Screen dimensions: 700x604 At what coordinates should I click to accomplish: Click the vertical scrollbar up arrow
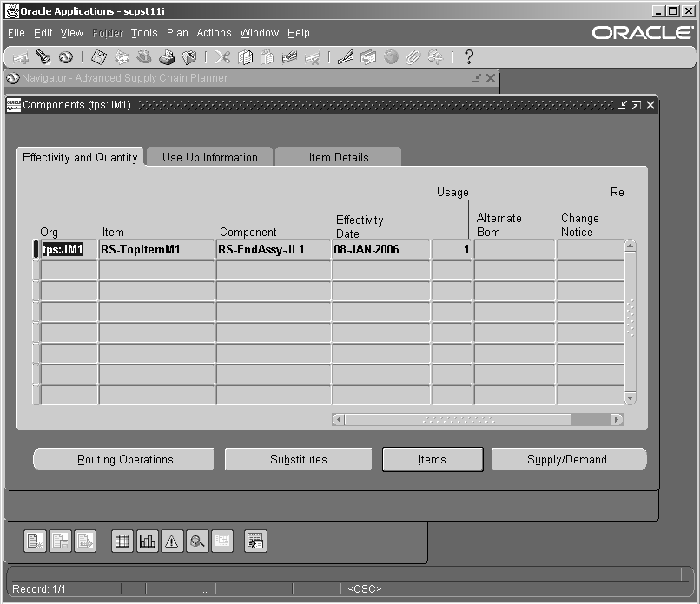tap(630, 246)
